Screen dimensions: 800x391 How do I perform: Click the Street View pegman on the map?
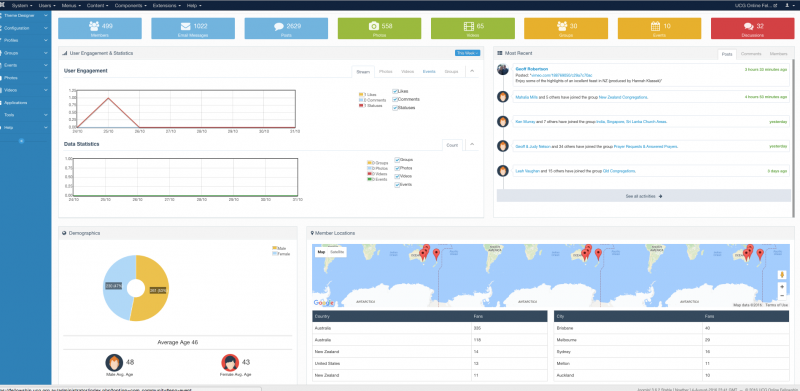[782, 275]
